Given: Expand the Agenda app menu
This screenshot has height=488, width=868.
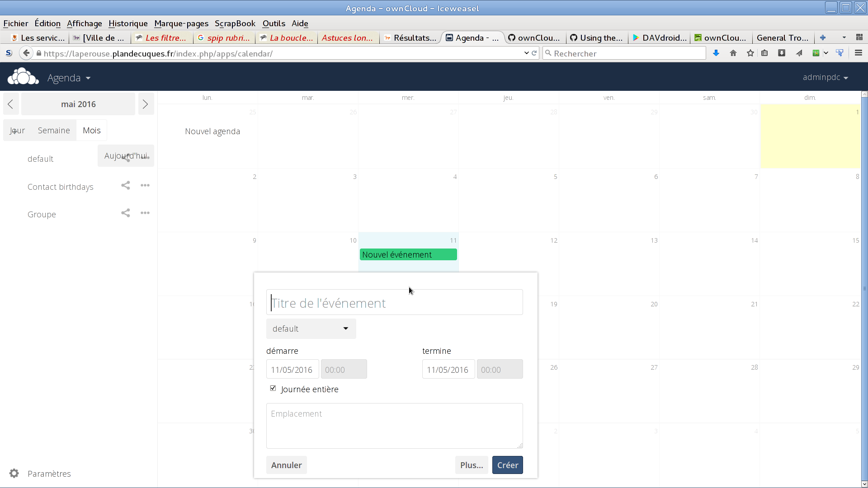Looking at the screenshot, I should 69,78.
